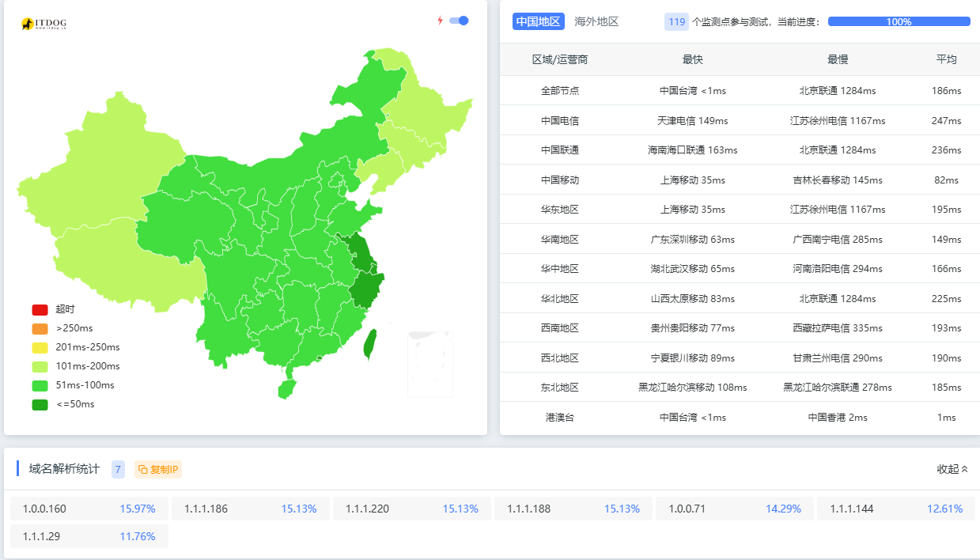Click the 华中地区 row label
The height and width of the screenshot is (560, 980).
(x=560, y=269)
